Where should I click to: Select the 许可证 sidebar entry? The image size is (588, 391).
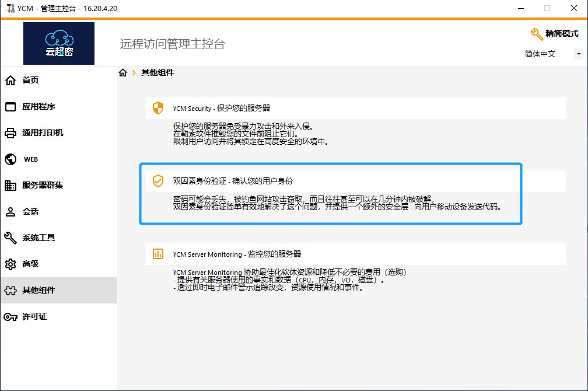click(59, 317)
